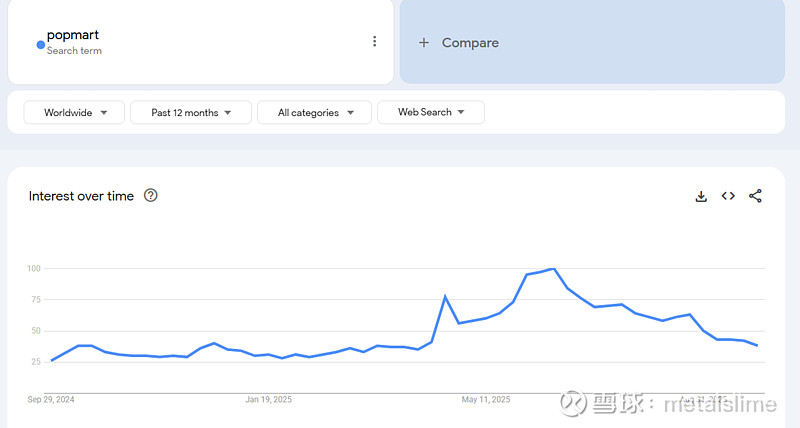Click the blue dot beside popmart
Image resolution: width=800 pixels, height=428 pixels.
pyautogui.click(x=40, y=44)
